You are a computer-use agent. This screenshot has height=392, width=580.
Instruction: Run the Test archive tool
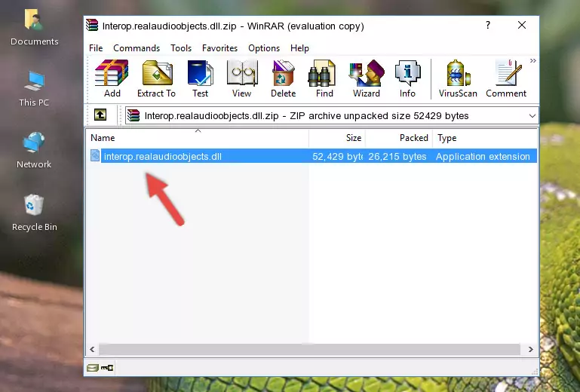[x=200, y=78]
